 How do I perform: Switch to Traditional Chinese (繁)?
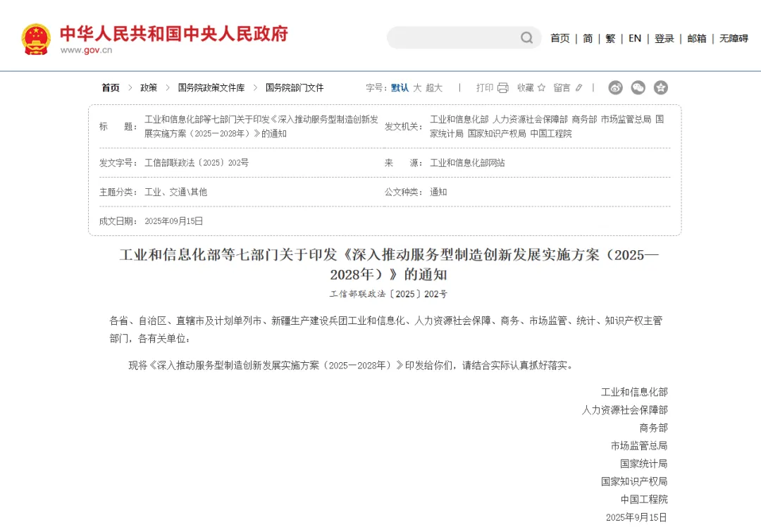click(x=610, y=39)
